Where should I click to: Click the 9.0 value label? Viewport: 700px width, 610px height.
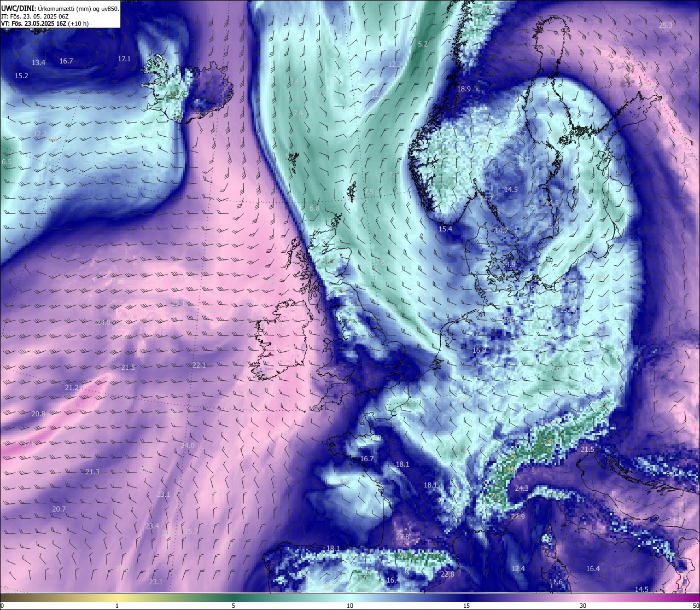pos(671,473)
